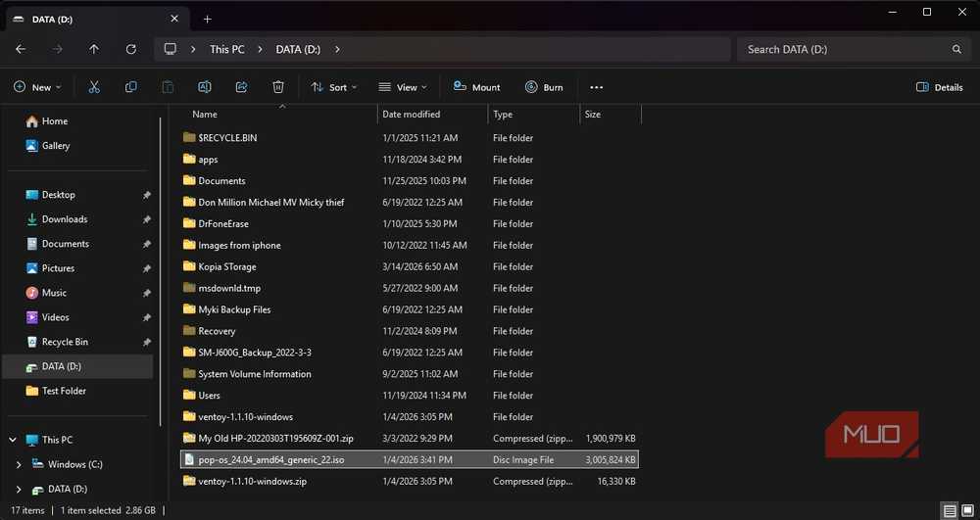Click the Copy icon in toolbar
The image size is (980, 520).
pos(130,87)
